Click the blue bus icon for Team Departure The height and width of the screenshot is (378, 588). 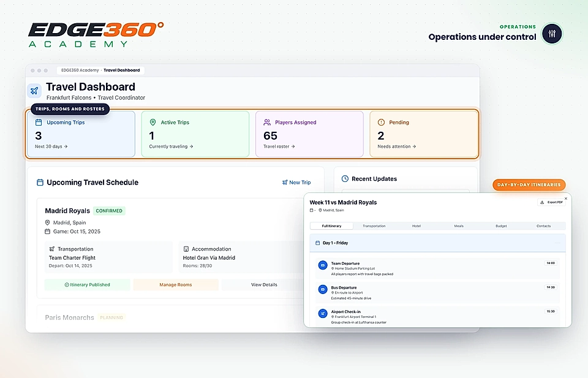point(323,265)
